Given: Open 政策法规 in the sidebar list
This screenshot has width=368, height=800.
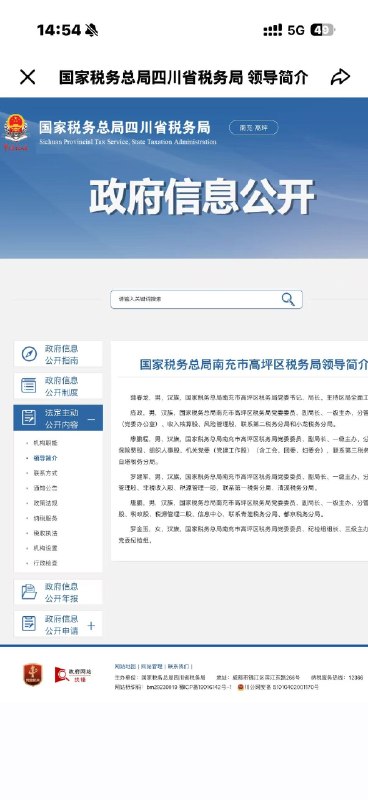Looking at the screenshot, I should point(45,503).
